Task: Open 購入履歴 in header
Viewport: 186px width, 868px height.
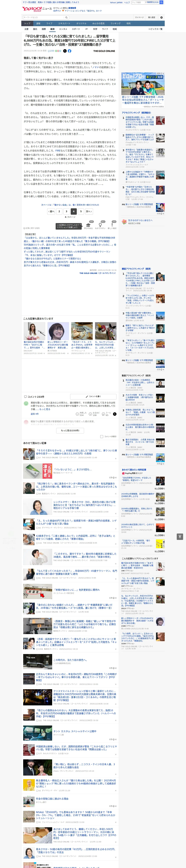Action: pyautogui.click(x=152, y=17)
